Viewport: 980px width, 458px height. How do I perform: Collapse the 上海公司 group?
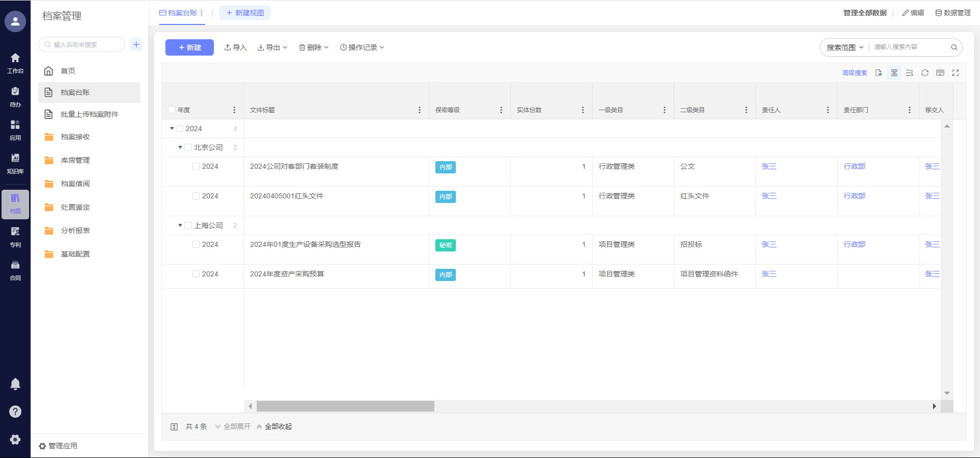point(180,225)
